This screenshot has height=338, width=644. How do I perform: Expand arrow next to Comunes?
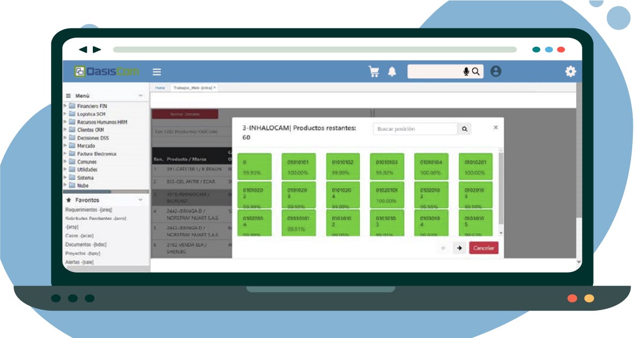coord(65,161)
